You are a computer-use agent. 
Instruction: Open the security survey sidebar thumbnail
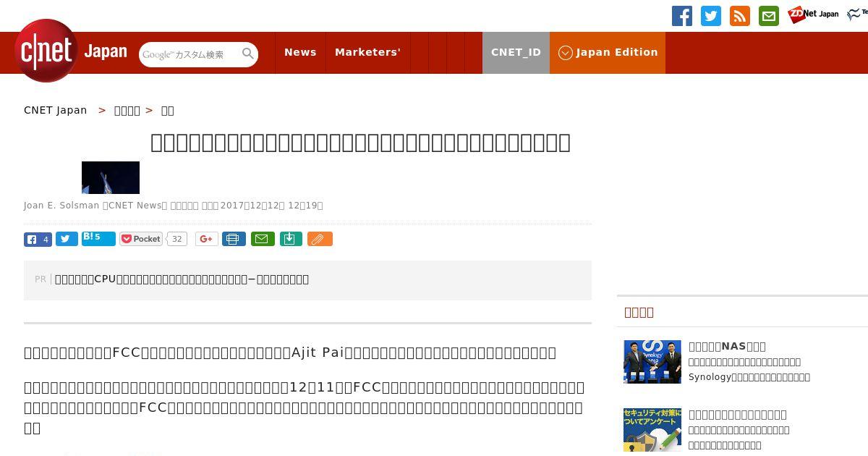pyautogui.click(x=652, y=430)
